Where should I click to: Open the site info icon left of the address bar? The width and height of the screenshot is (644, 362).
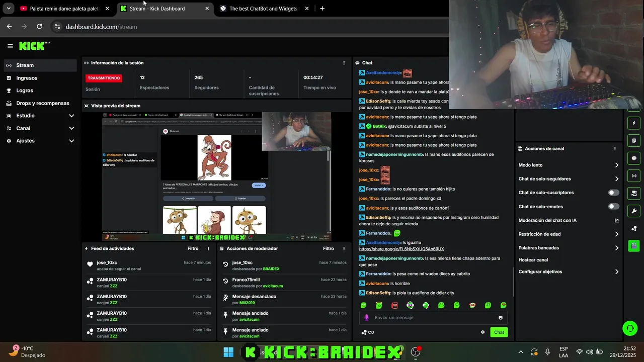tap(57, 27)
